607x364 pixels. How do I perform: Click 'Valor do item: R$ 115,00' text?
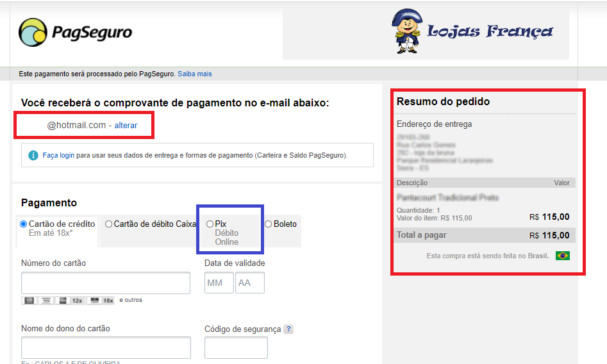click(x=435, y=218)
